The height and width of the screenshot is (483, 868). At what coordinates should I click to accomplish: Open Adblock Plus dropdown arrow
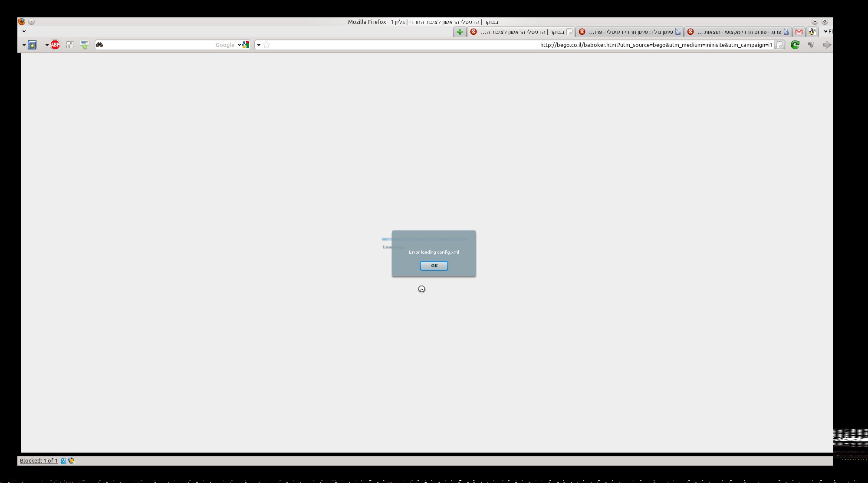[47, 45]
